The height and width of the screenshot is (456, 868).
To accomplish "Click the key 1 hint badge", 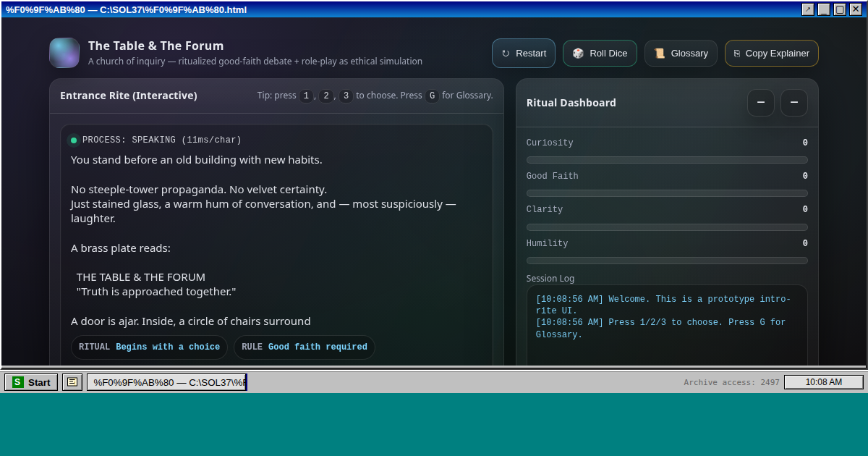I will (x=306, y=96).
